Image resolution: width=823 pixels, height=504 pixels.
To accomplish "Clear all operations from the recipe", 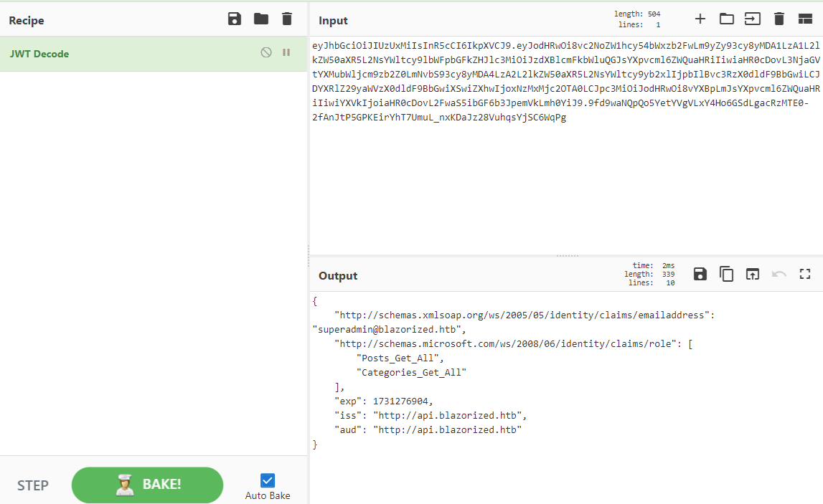I will tap(287, 19).
